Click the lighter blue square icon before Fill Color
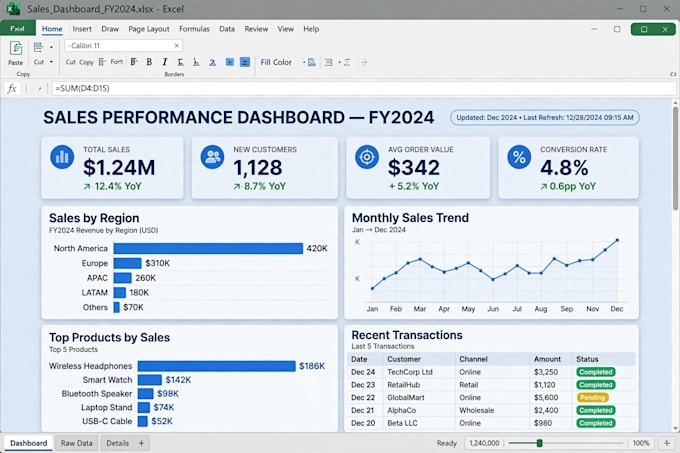Viewport: 680px width, 453px height. [x=230, y=62]
